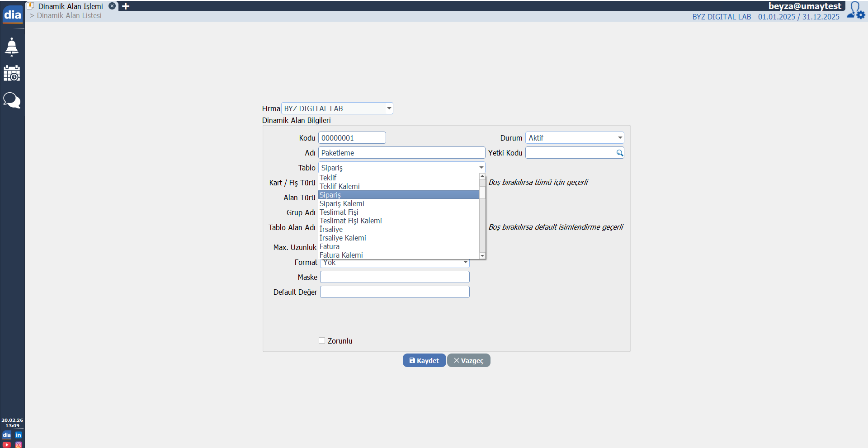Collapse the Tablo dropdown arrow

(x=481, y=168)
